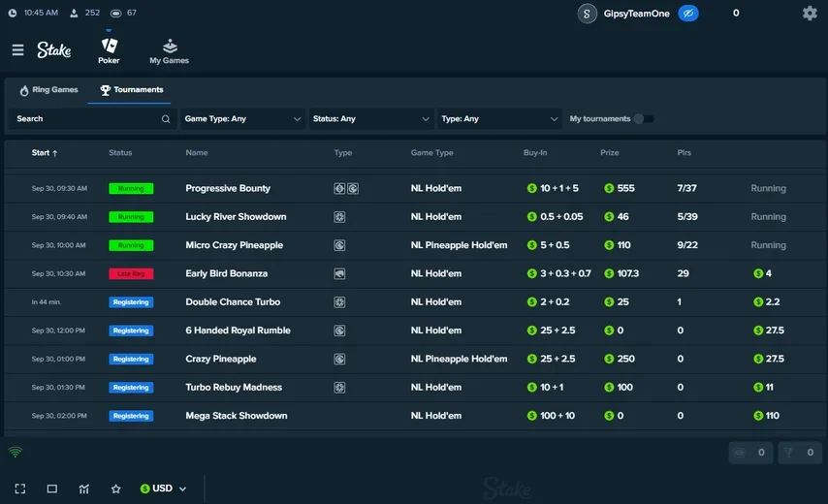Sort by the Name column header
This screenshot has height=504, width=828.
(197, 153)
